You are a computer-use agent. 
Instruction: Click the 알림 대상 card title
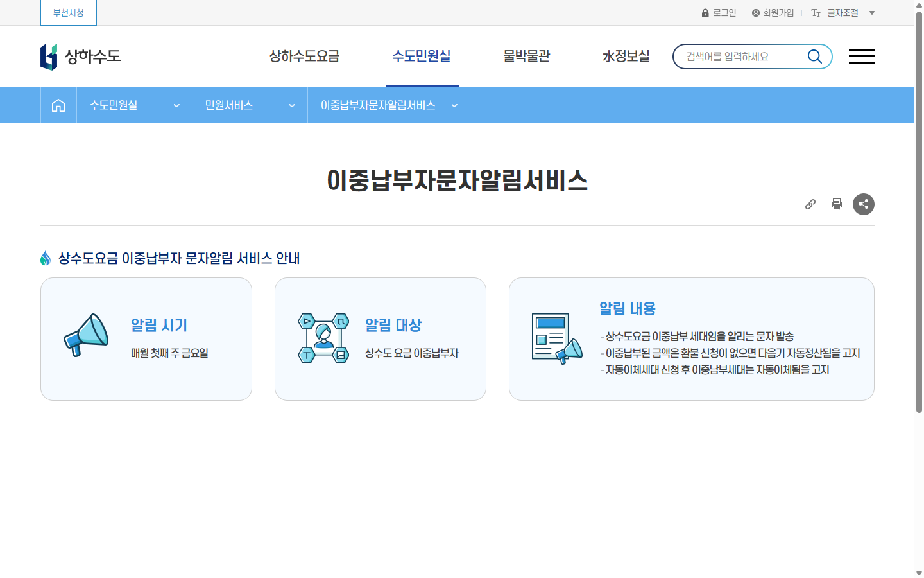(x=393, y=325)
